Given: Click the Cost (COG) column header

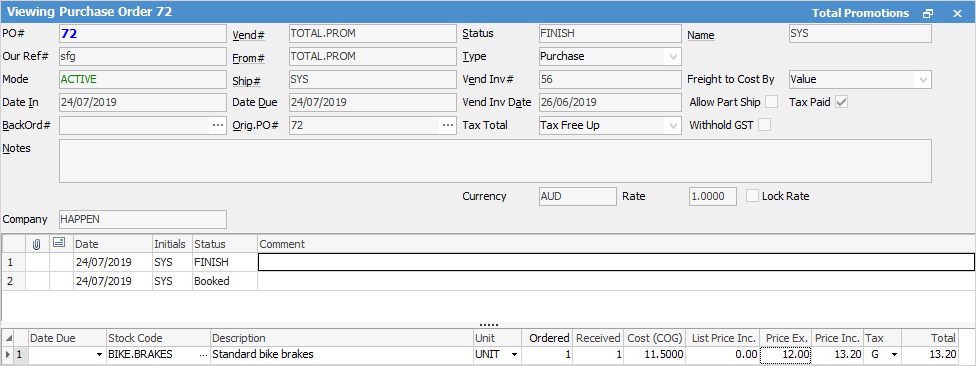Looking at the screenshot, I should tap(655, 338).
